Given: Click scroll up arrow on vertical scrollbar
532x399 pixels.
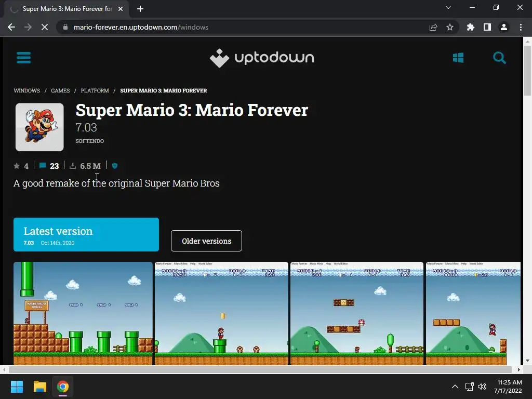Looking at the screenshot, I should (x=527, y=42).
